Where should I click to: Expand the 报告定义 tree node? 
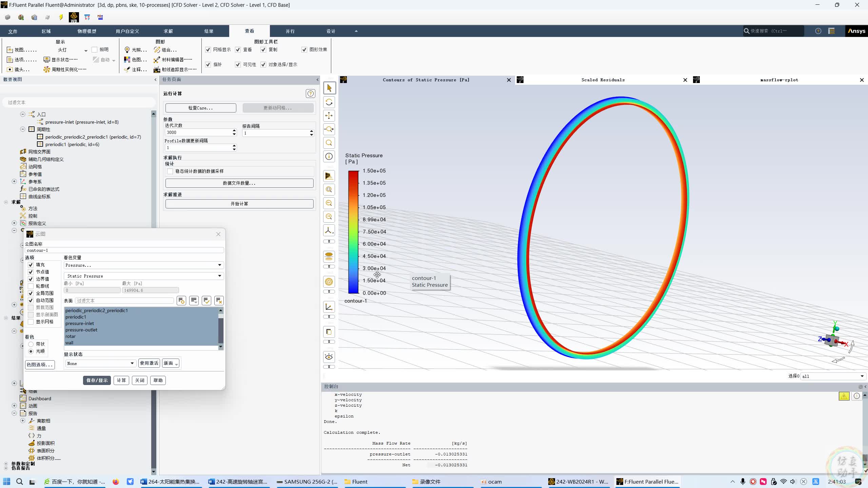click(14, 223)
